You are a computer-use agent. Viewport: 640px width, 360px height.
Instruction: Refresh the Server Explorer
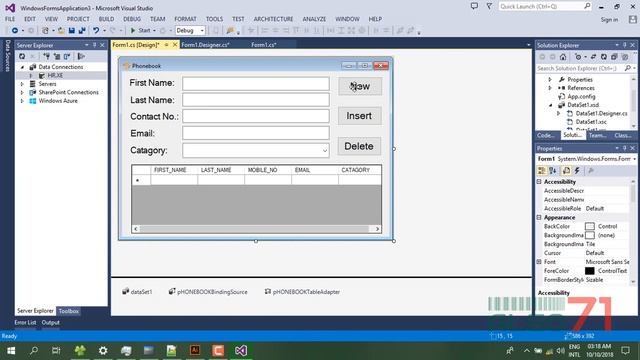tap(22, 56)
